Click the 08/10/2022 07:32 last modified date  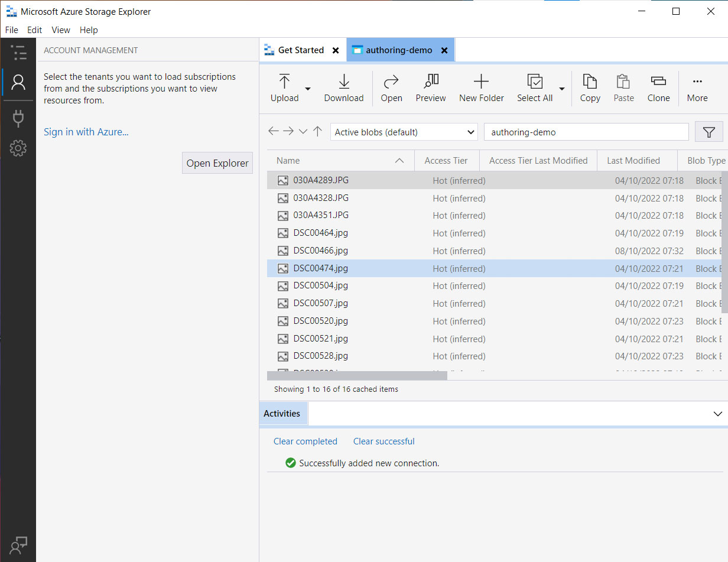tap(649, 251)
